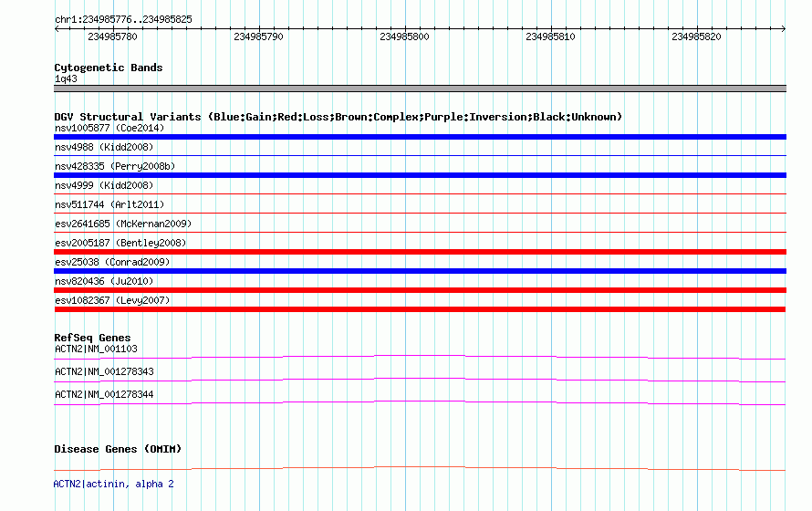Click the chr1:234985776..234985825 region label

[x=123, y=19]
